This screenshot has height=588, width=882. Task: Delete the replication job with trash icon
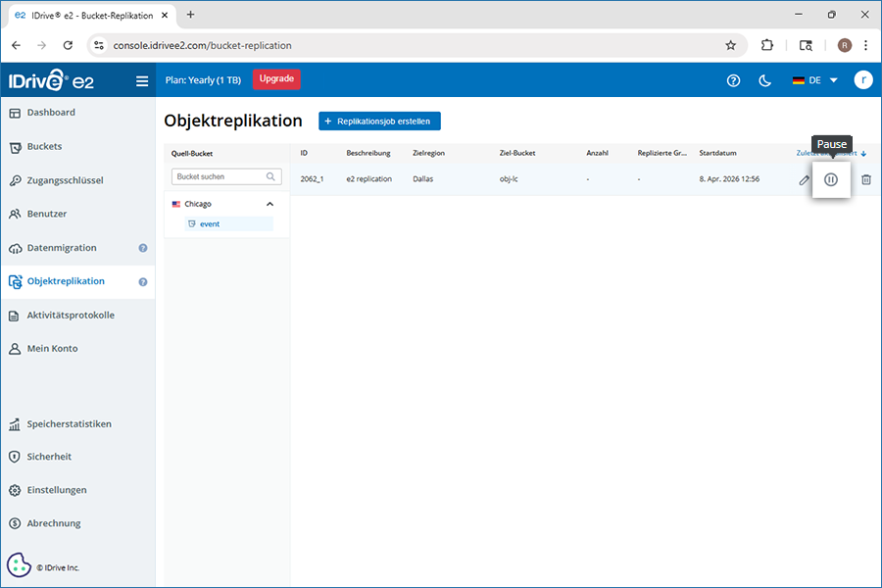coord(865,179)
